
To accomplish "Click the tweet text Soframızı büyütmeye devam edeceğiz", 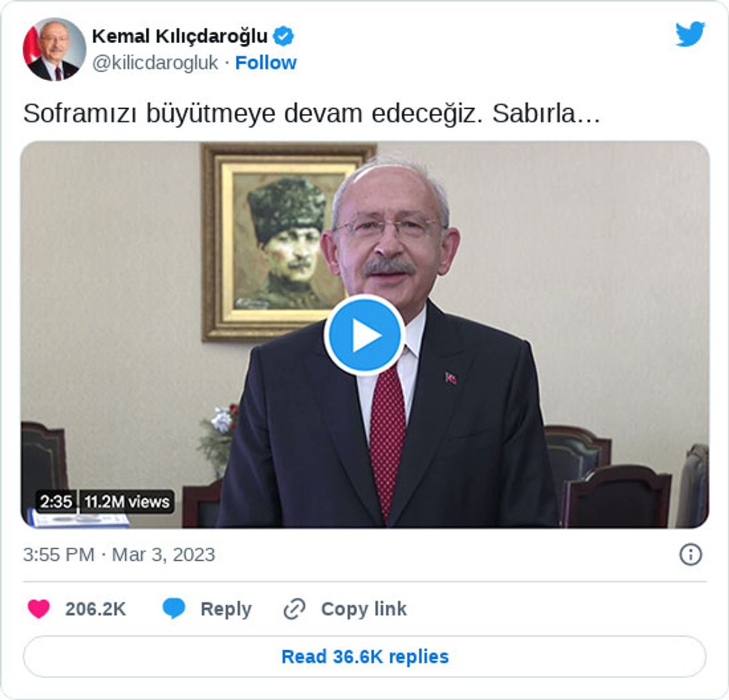I will pyautogui.click(x=253, y=114).
